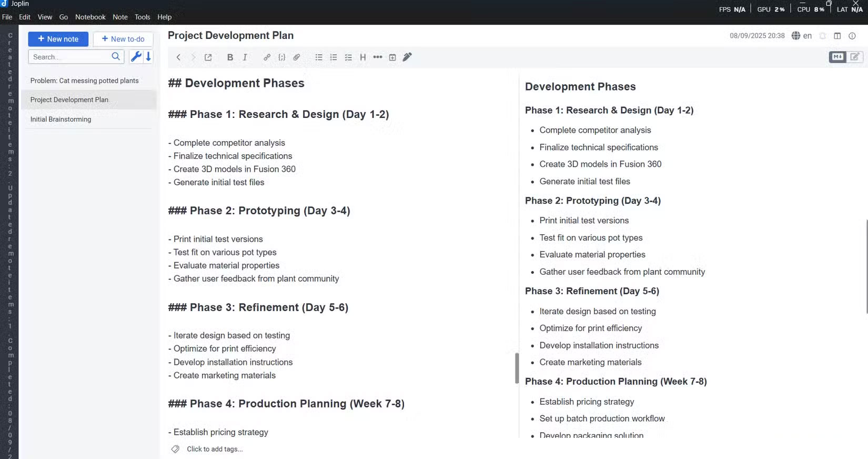Viewport: 868px width, 459px height.
Task: Insert a hyperlink via the link icon
Action: [x=267, y=57]
